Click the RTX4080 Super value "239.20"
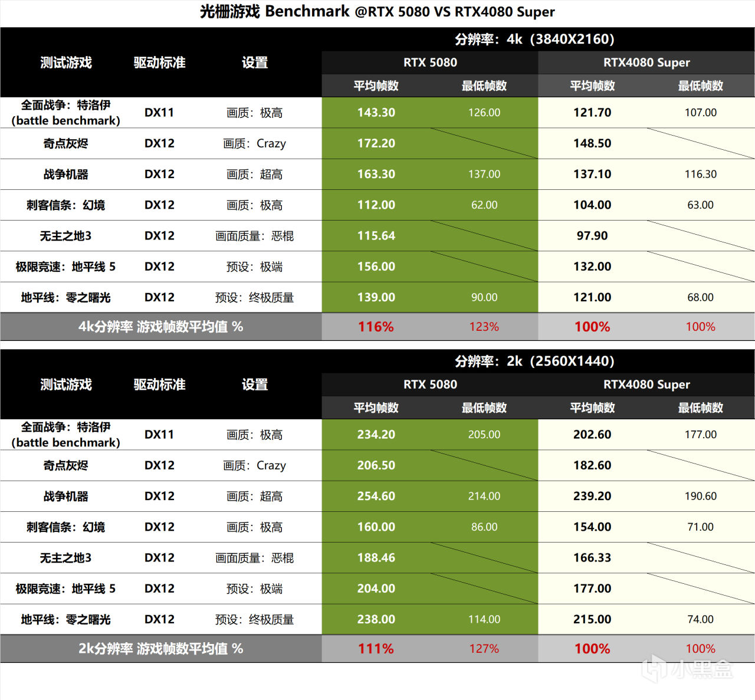The width and height of the screenshot is (755, 700). click(592, 496)
